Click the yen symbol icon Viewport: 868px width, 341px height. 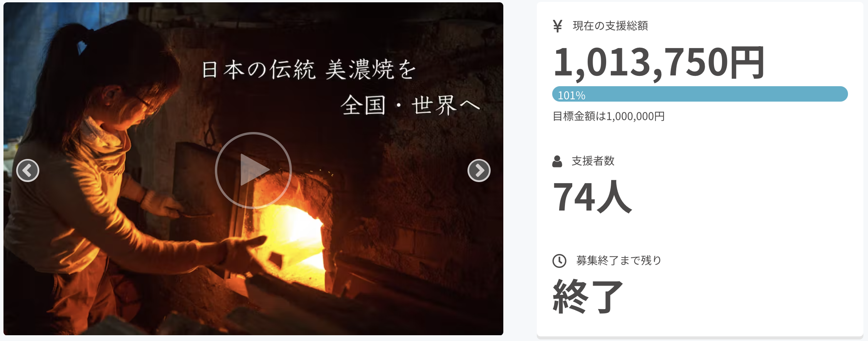point(557,26)
